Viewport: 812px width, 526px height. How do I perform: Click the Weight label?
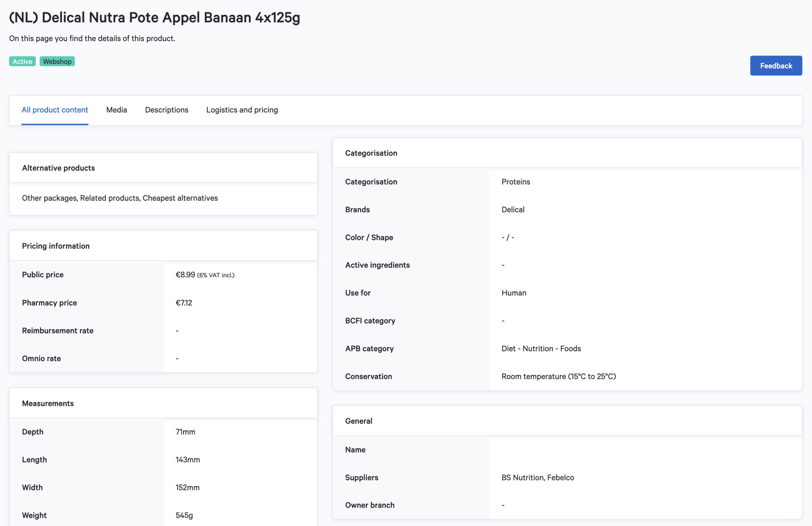[x=34, y=515]
